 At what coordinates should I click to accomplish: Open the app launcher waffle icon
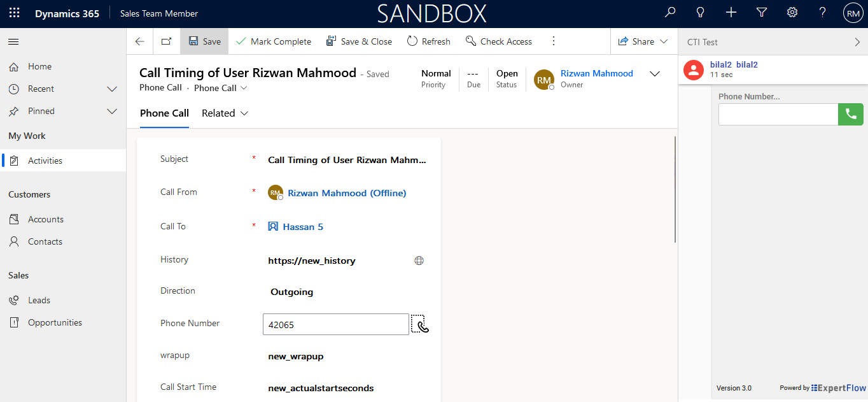14,13
